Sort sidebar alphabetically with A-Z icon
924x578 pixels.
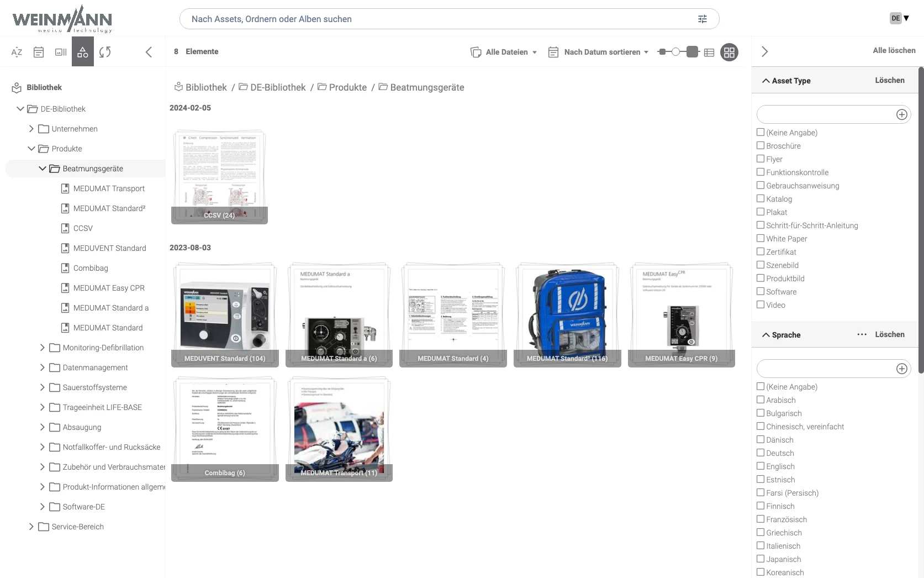[17, 52]
